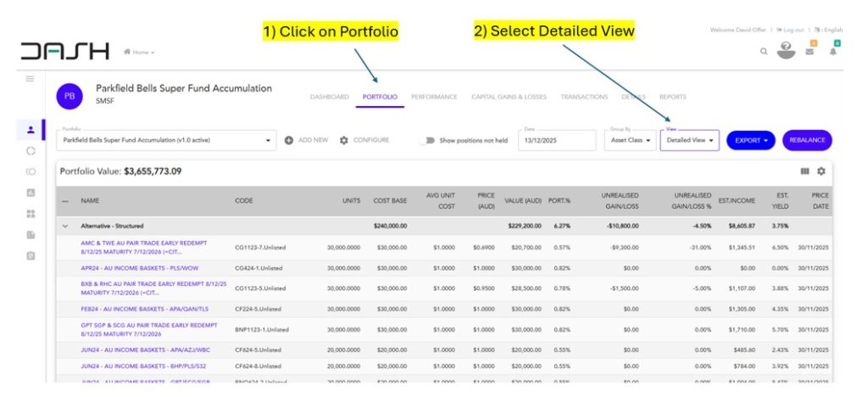
Task: Open the hamburger menu in the sidebar
Action: coord(31,79)
